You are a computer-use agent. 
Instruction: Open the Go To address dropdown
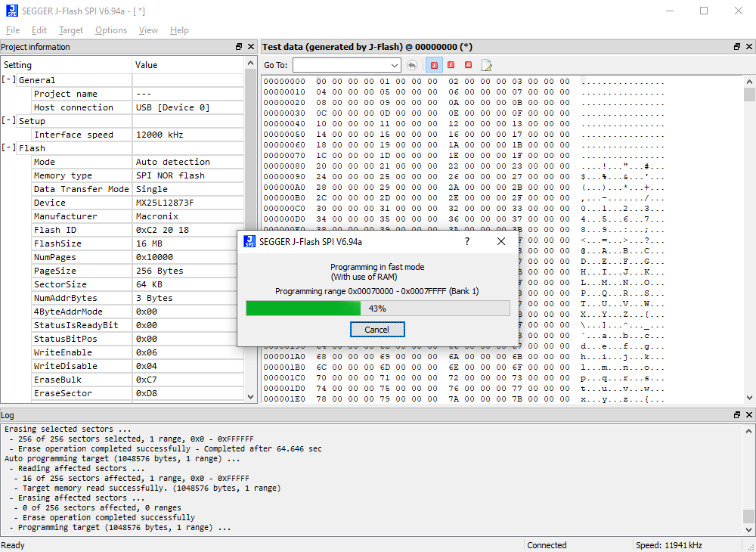[x=394, y=65]
